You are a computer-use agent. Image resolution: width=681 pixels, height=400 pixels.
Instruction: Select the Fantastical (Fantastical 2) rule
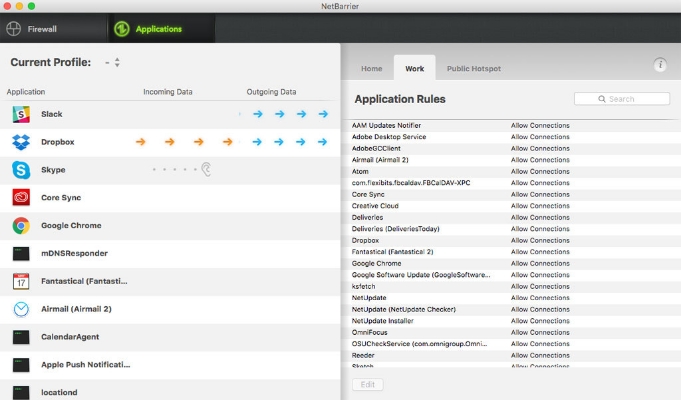tap(393, 252)
